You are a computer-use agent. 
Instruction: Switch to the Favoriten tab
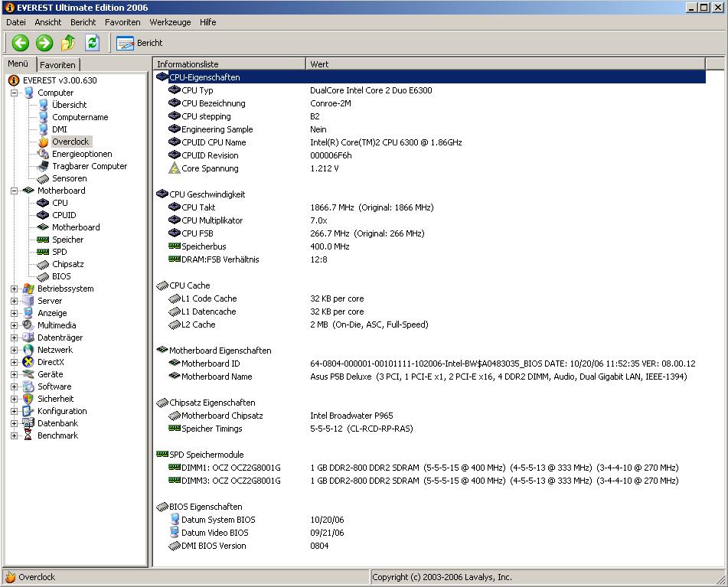57,65
